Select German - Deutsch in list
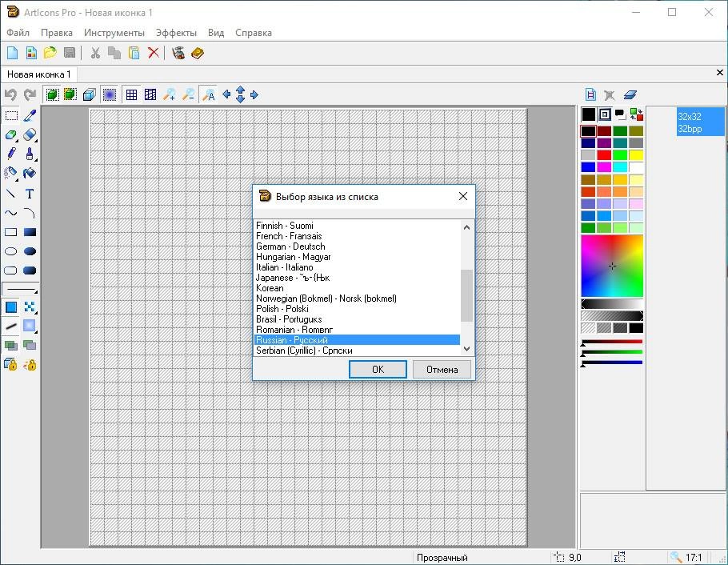The image size is (728, 565). 358,246
